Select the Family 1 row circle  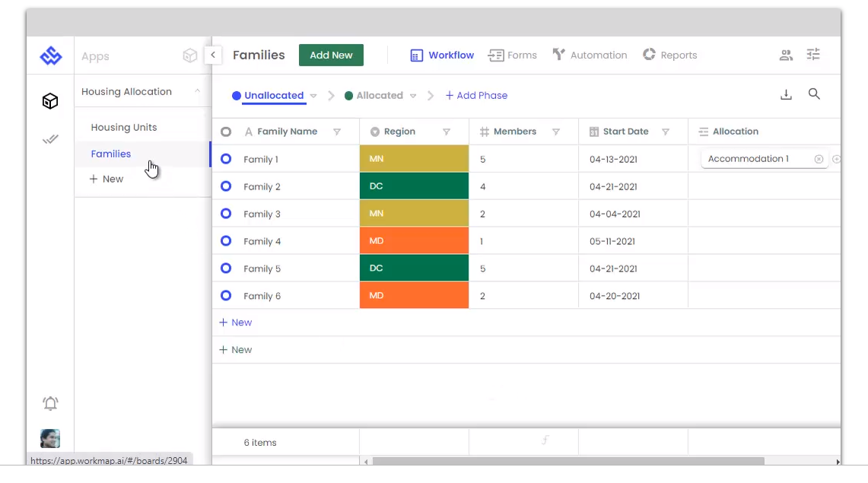(x=226, y=159)
